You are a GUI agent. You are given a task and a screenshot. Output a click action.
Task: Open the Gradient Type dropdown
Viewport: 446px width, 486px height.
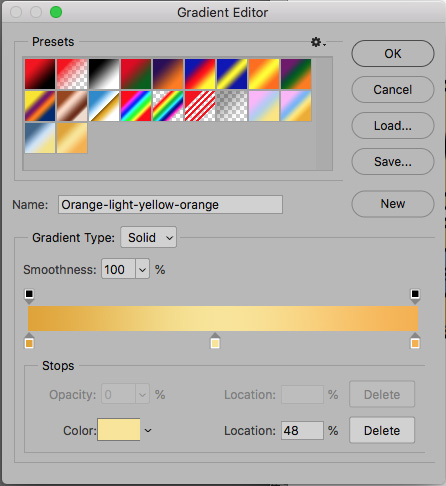(x=149, y=237)
